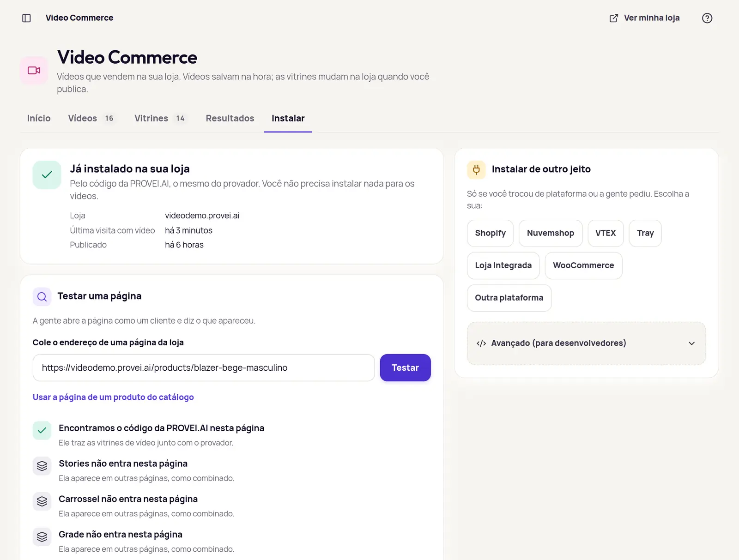The image size is (739, 560).
Task: Click the plug icon beside Instalar de outro jeito
Action: [x=476, y=169]
